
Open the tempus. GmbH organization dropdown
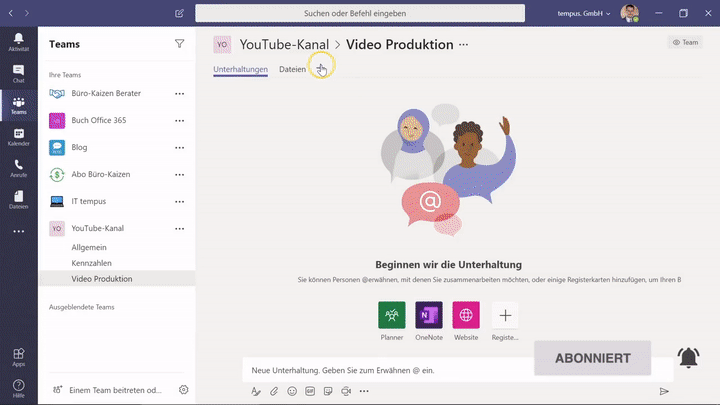tap(584, 13)
